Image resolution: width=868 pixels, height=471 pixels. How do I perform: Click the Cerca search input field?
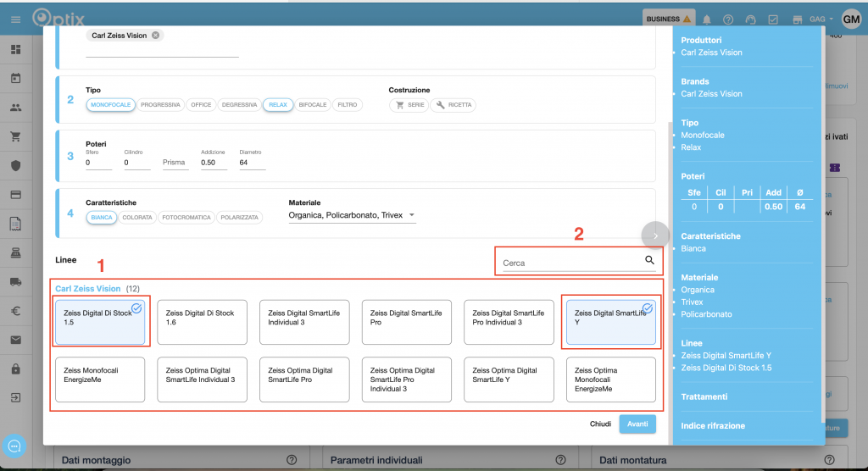point(570,263)
